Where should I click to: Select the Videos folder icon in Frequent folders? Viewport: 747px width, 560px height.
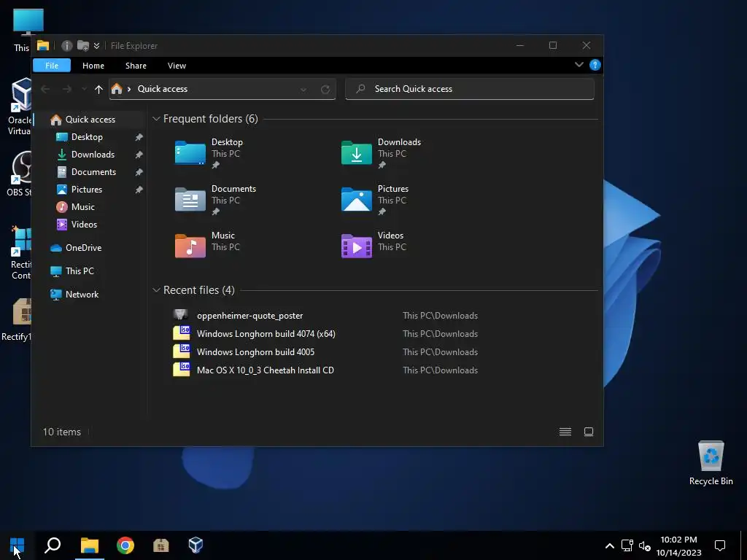pos(356,246)
